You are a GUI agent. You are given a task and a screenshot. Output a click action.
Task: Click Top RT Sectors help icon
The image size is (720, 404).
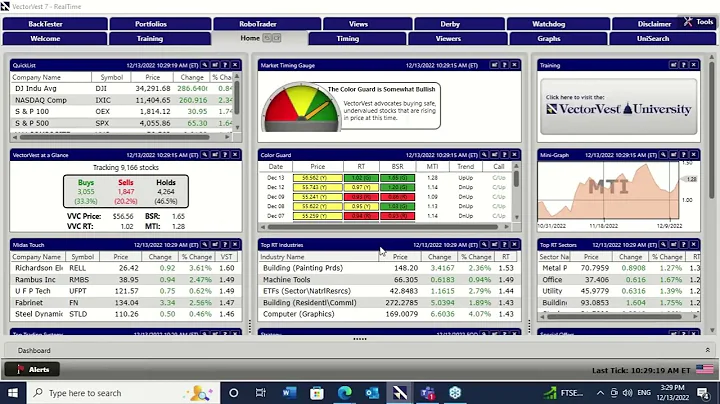coord(683,245)
